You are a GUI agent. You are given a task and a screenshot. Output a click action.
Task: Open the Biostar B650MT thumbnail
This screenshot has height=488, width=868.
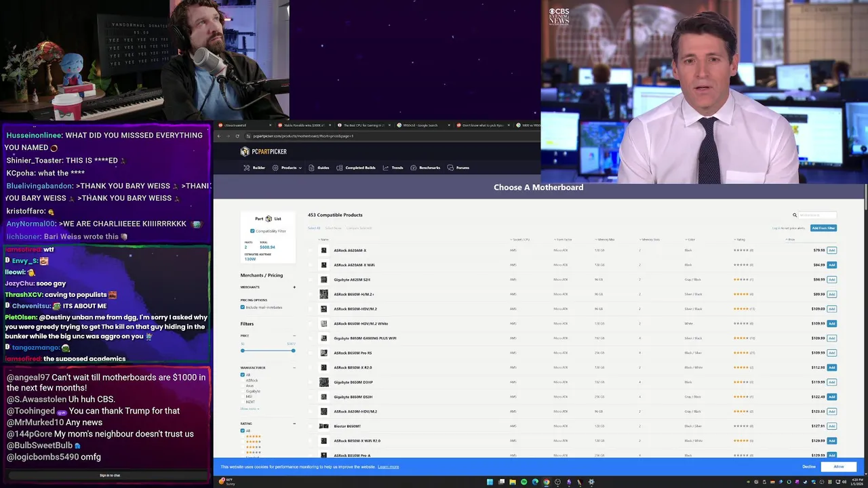tap(323, 426)
